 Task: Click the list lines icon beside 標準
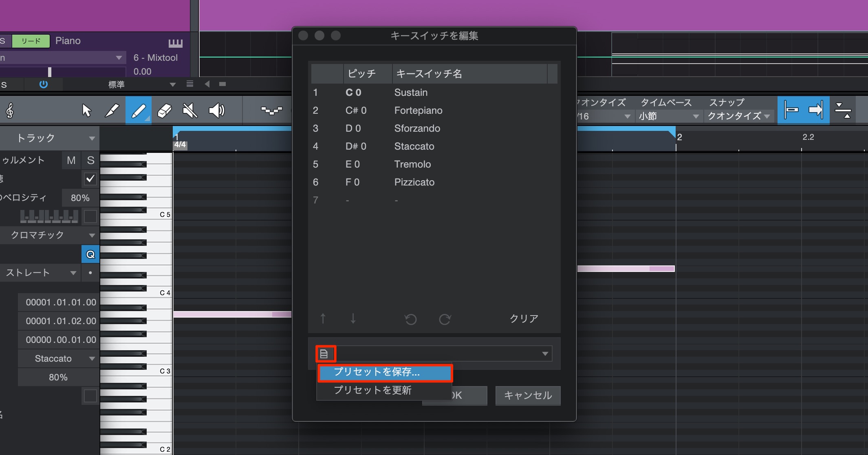(x=189, y=84)
